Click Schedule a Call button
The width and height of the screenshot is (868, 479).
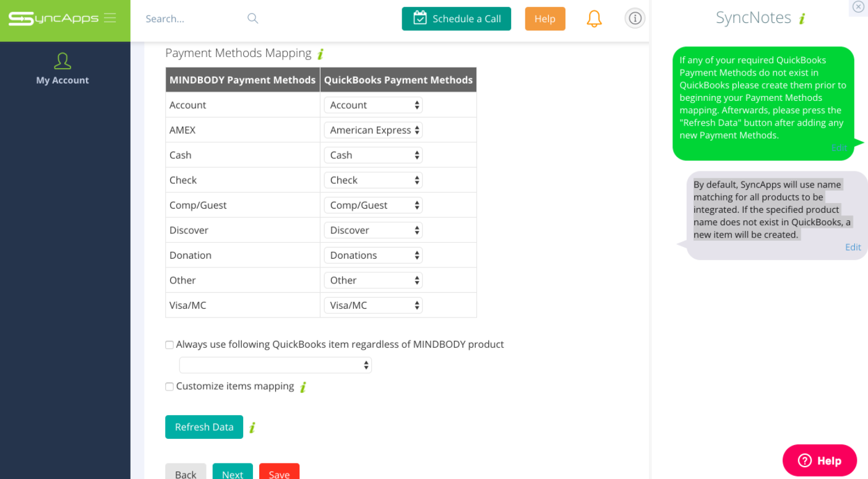[x=457, y=19]
